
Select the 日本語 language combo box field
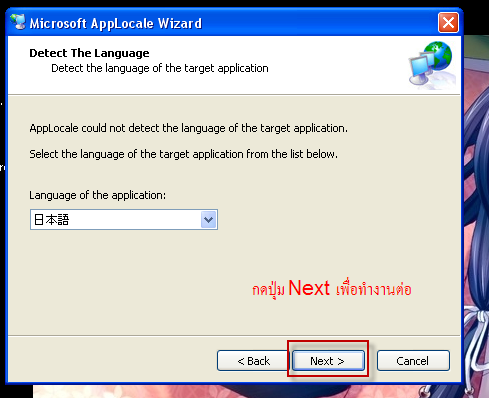(x=124, y=220)
